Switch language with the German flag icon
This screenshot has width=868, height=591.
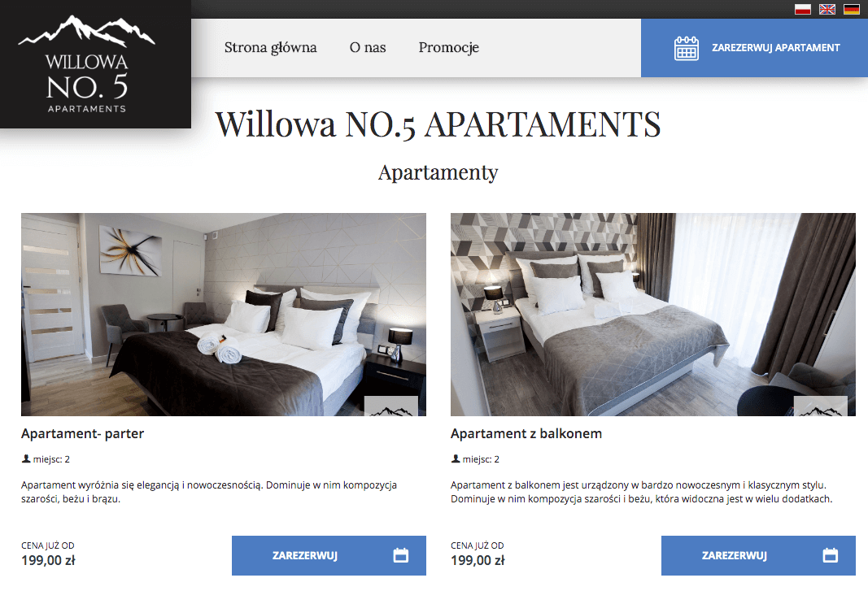[x=852, y=9]
